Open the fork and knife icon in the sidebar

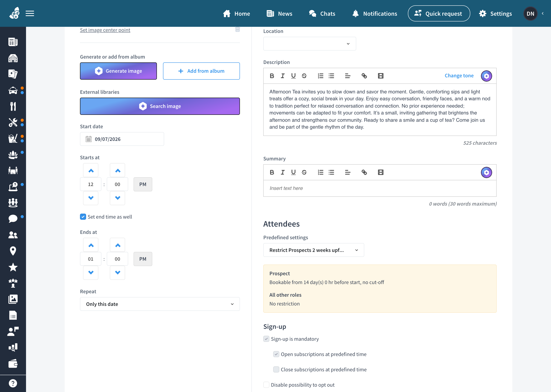tap(13, 106)
